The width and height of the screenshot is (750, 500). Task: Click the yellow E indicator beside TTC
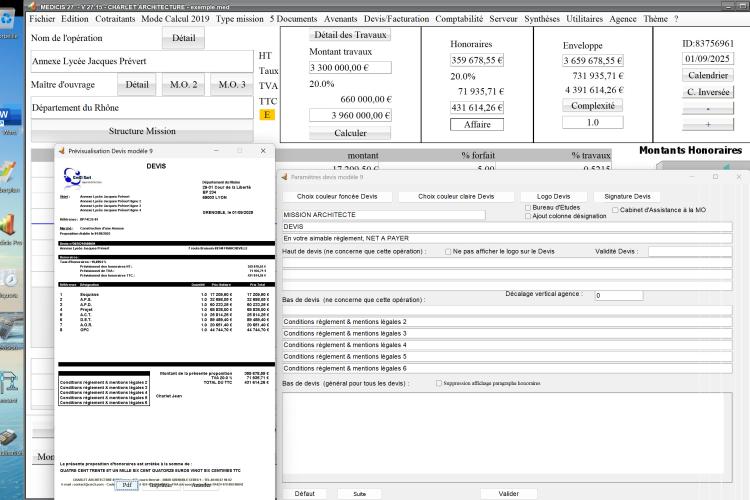[267, 115]
